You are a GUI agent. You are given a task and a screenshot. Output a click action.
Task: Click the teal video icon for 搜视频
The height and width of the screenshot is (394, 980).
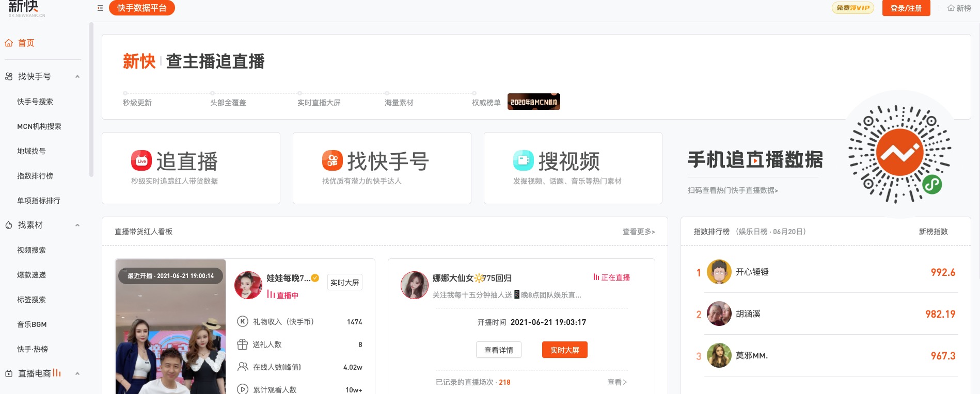[524, 161]
